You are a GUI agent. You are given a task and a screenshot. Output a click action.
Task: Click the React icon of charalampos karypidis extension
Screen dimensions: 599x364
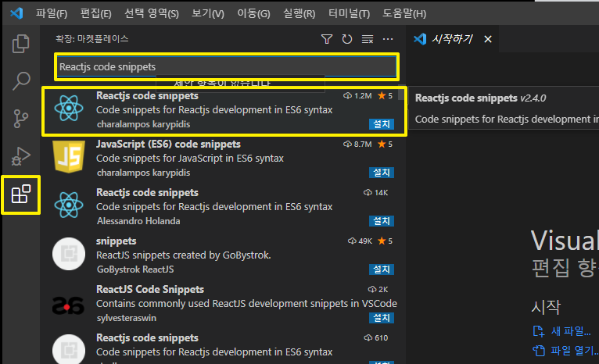tap(69, 109)
